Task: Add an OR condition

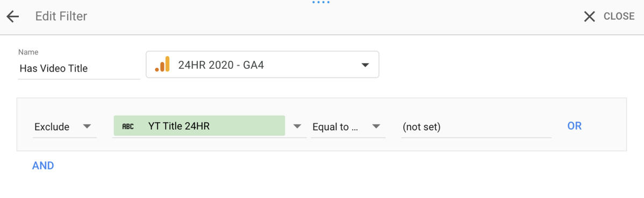Action: pos(574,126)
